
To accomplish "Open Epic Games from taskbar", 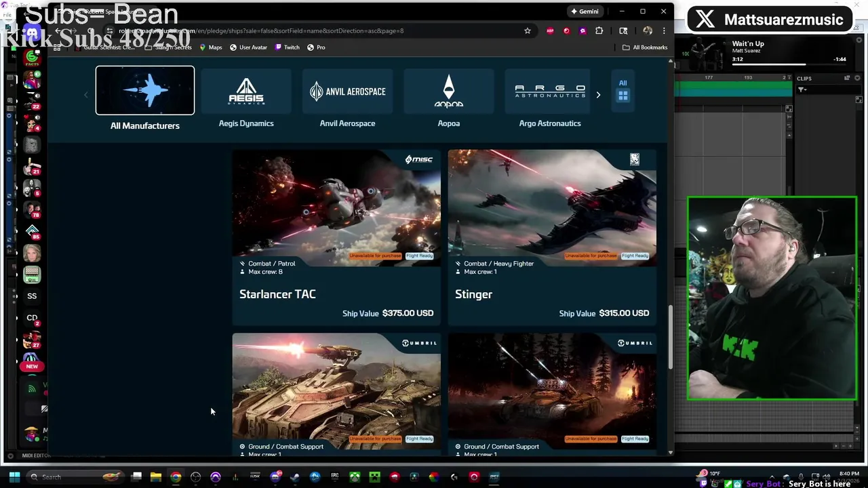I will pyautogui.click(x=335, y=476).
